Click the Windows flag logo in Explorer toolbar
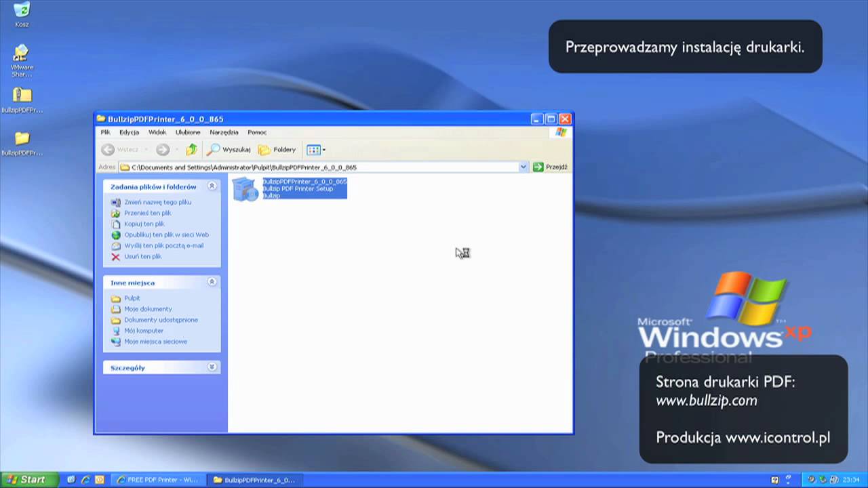868x488 pixels. click(560, 132)
